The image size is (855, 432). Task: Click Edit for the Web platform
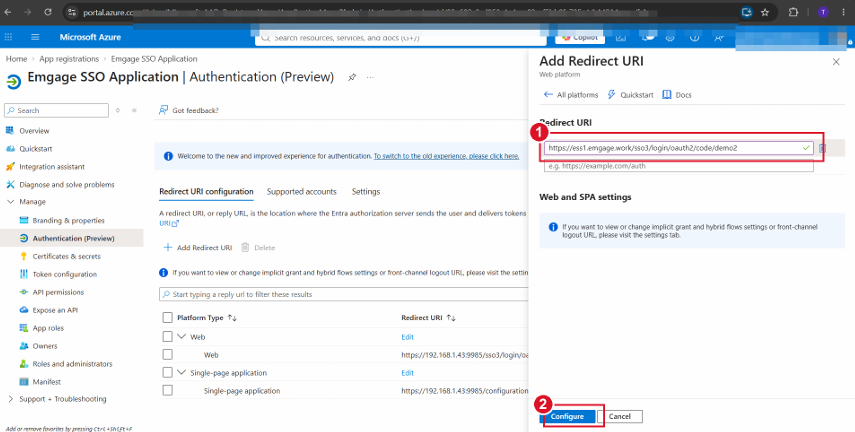coord(407,337)
